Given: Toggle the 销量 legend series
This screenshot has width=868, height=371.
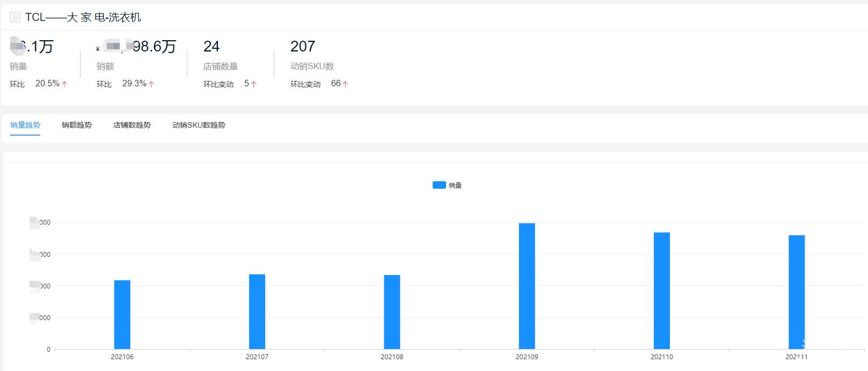Looking at the screenshot, I should (447, 185).
